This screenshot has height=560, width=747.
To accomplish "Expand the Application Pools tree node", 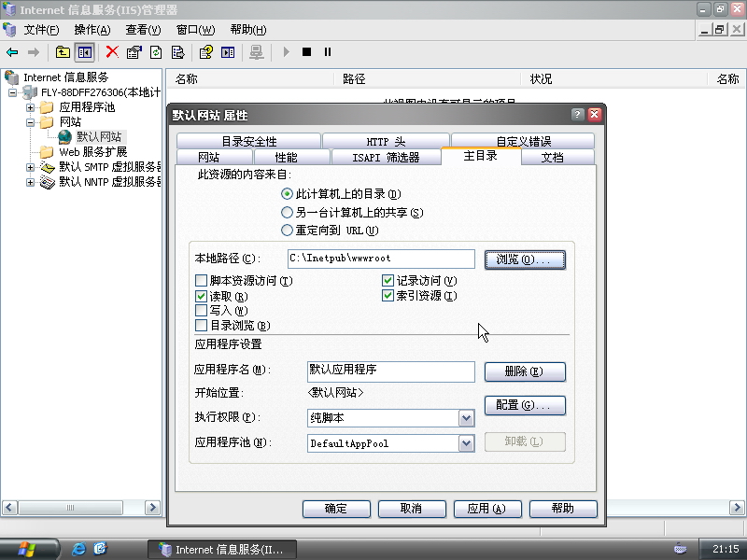I will (31, 107).
